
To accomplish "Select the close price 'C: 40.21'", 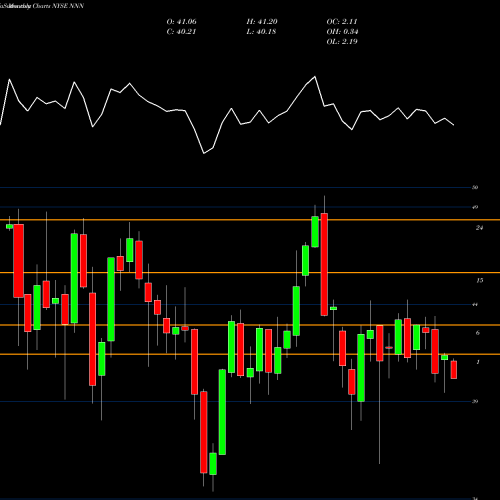I will pos(181,32).
